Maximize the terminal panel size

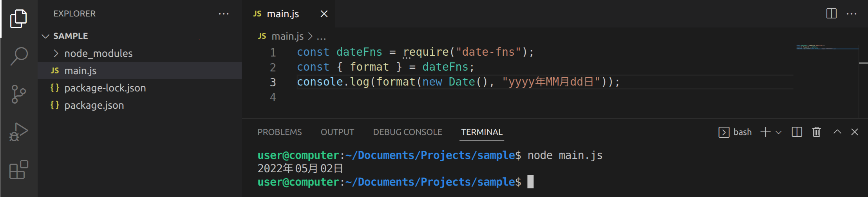837,132
